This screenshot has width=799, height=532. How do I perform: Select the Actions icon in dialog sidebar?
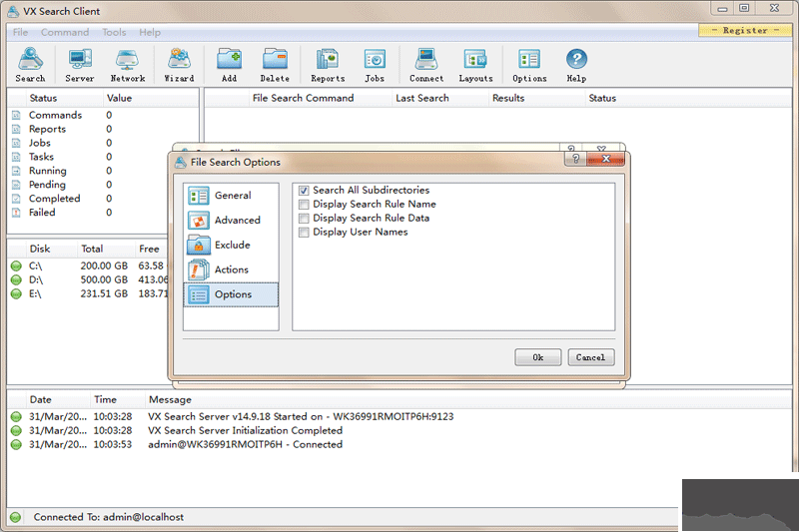(x=198, y=269)
